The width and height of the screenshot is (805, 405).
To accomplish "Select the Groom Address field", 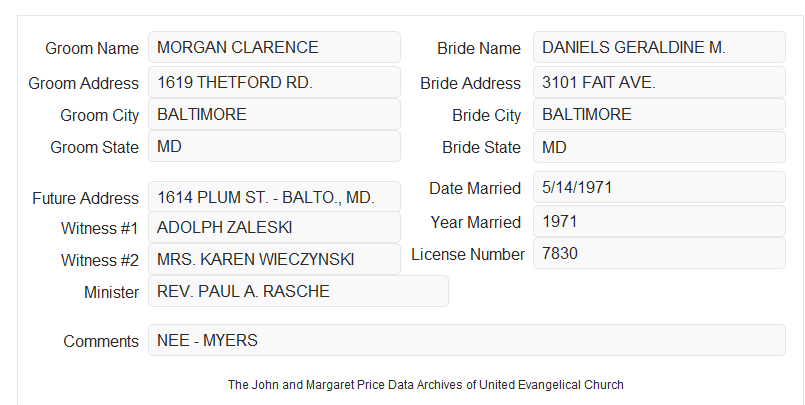I will [x=274, y=82].
